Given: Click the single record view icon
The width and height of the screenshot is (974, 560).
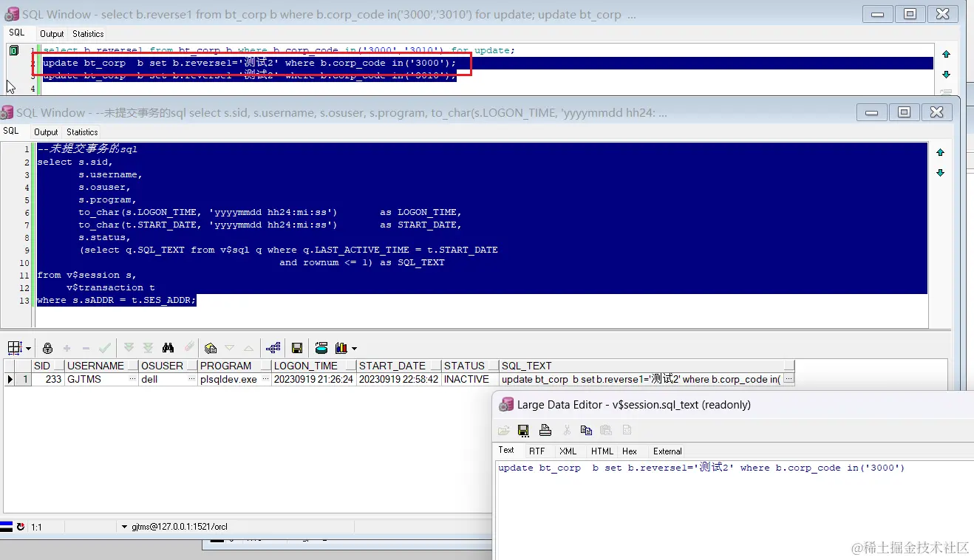Looking at the screenshot, I should coord(211,348).
